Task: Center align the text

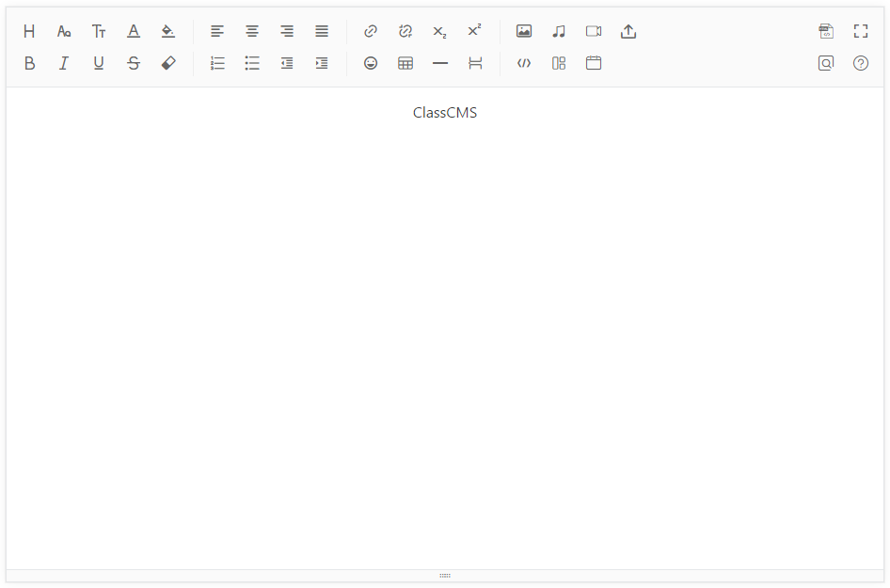Action: click(252, 31)
